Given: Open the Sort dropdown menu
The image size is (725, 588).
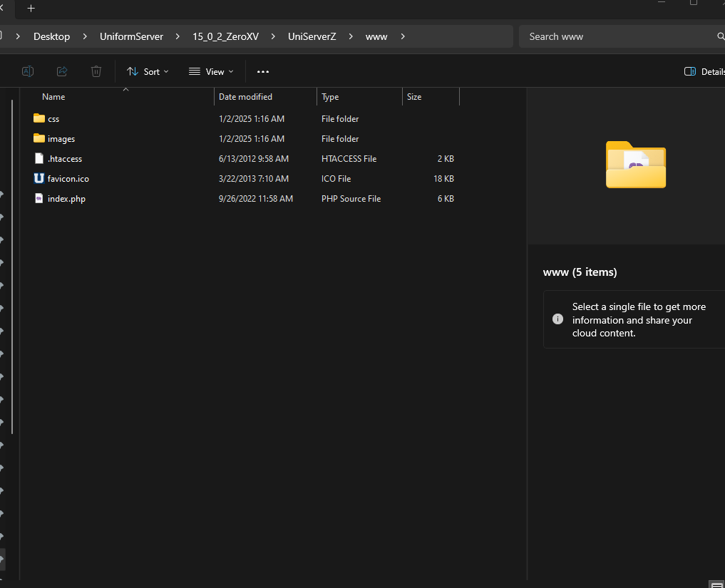Looking at the screenshot, I should (148, 72).
